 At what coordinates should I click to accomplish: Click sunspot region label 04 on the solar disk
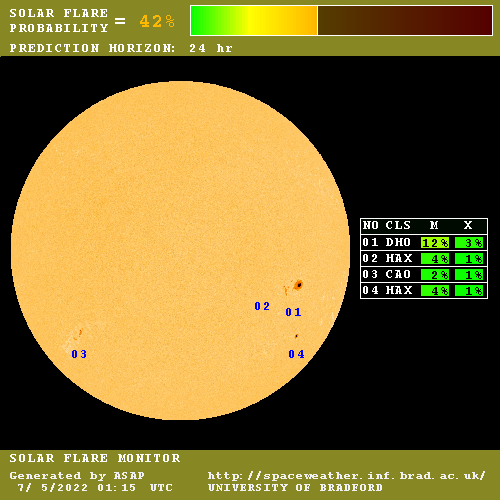pos(296,354)
